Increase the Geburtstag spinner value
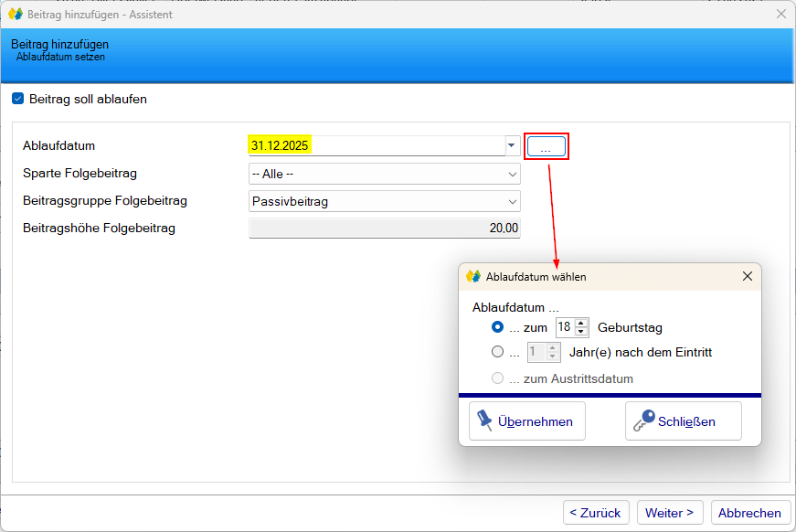The height and width of the screenshot is (532, 796). point(581,323)
